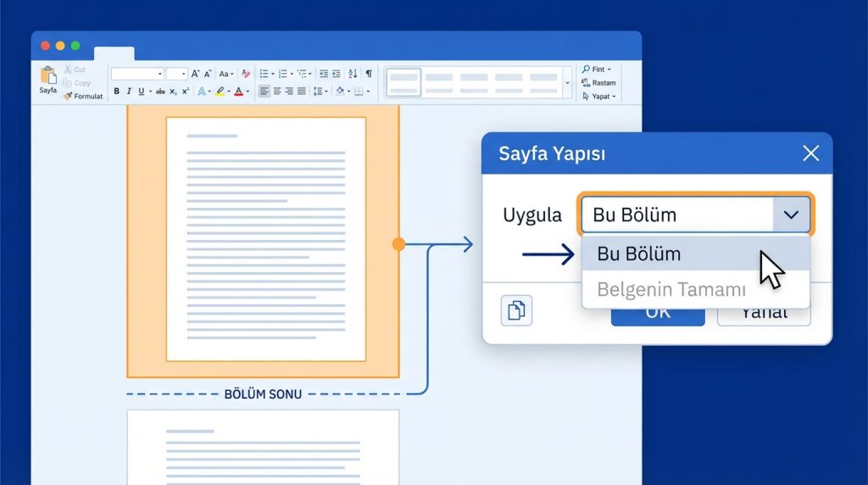Clear formatting with the eraser A icon
The image size is (868, 485).
point(246,74)
